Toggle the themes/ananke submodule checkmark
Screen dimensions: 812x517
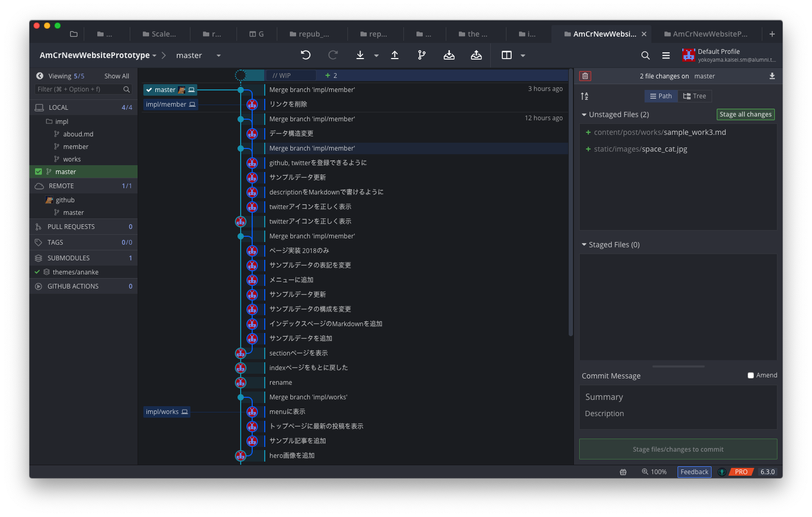tap(37, 272)
